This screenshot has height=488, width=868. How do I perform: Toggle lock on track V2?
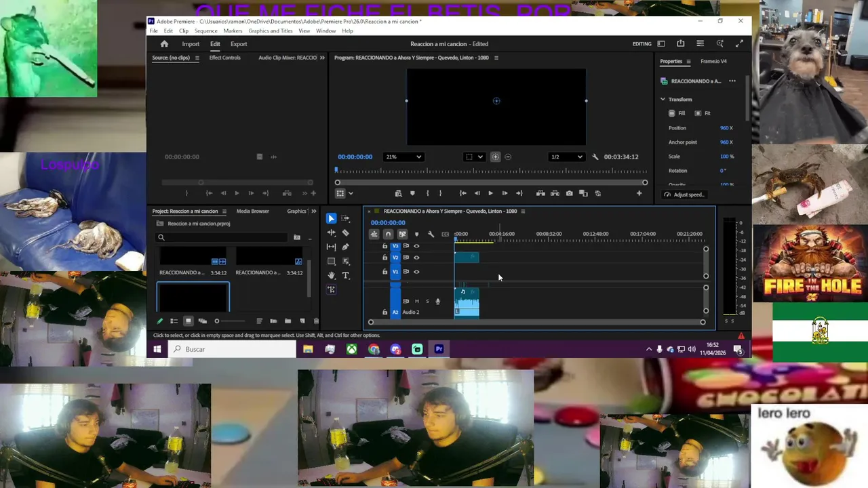[385, 258]
